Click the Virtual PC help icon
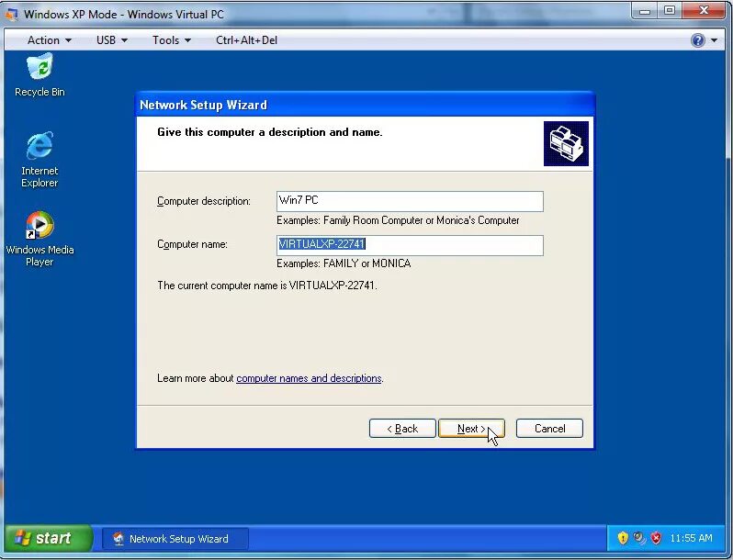The width and height of the screenshot is (733, 560). pyautogui.click(x=697, y=40)
